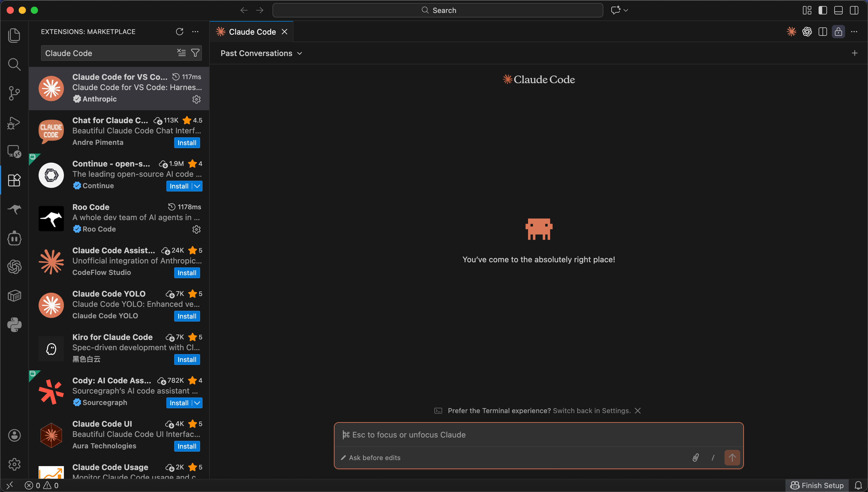This screenshot has width=868, height=492.
Task: Install Claude Code UI extension
Action: pos(187,446)
